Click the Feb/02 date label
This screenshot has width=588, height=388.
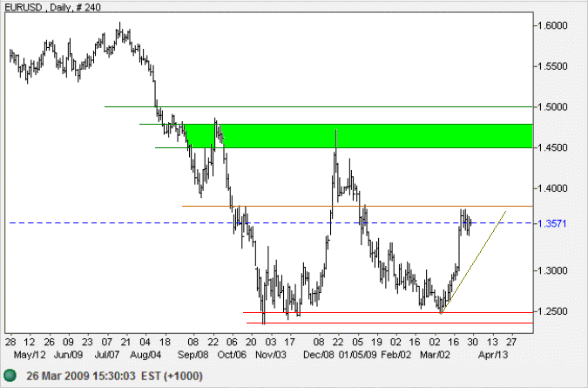point(396,355)
